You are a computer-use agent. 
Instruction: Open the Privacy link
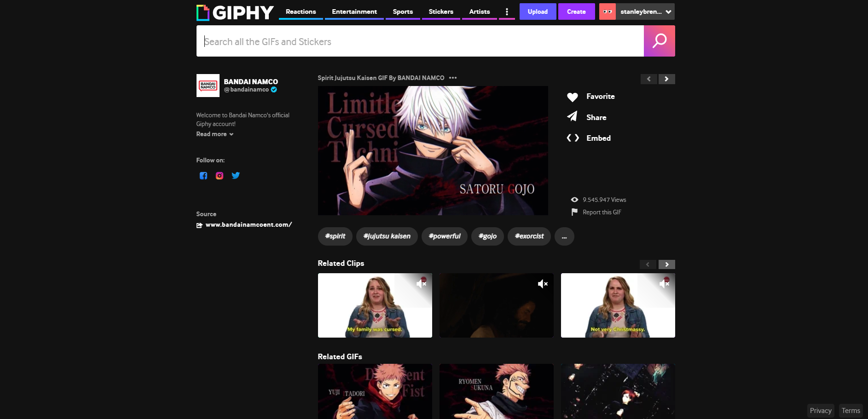(x=821, y=411)
